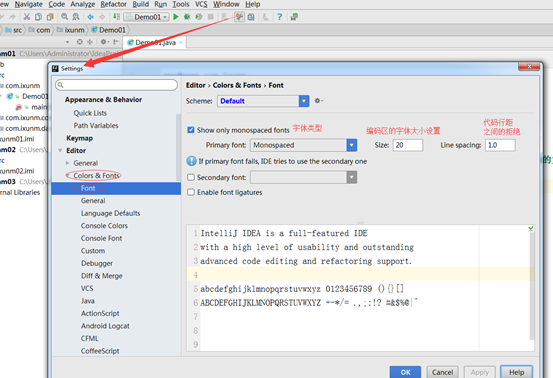Click the Forward navigation arrow icon

click(x=102, y=17)
